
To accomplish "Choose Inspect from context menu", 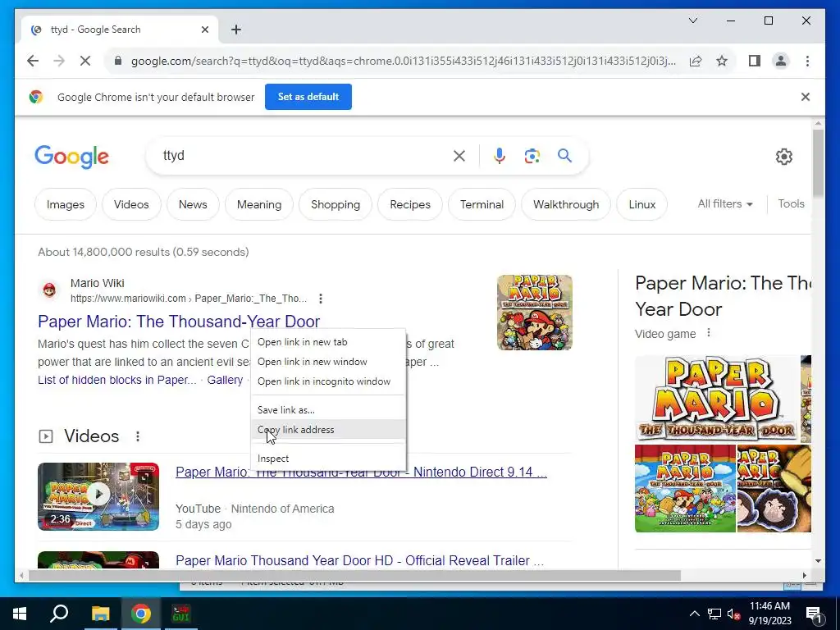I will 328,459.
